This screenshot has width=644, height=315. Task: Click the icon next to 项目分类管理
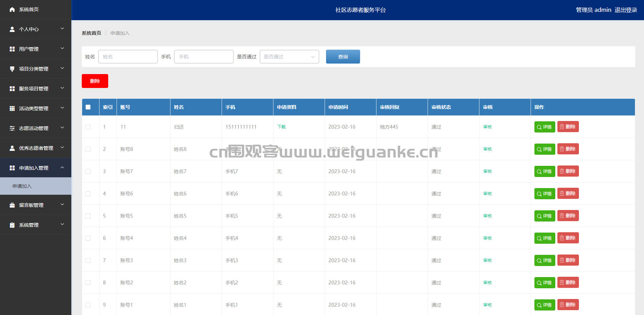point(12,69)
